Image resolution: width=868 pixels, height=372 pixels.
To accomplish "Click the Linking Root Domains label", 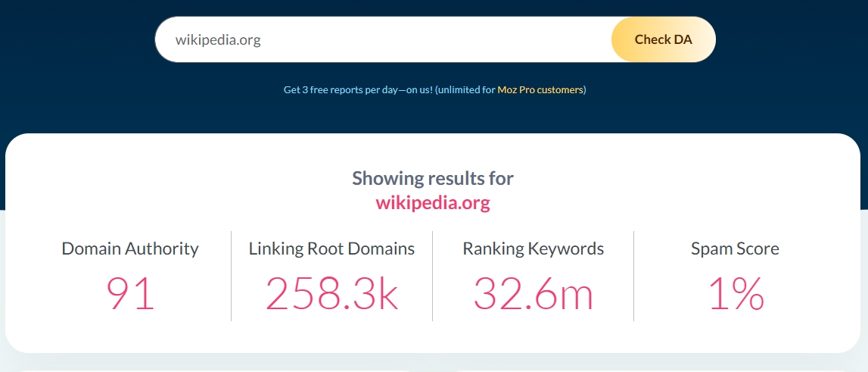I will [331, 249].
